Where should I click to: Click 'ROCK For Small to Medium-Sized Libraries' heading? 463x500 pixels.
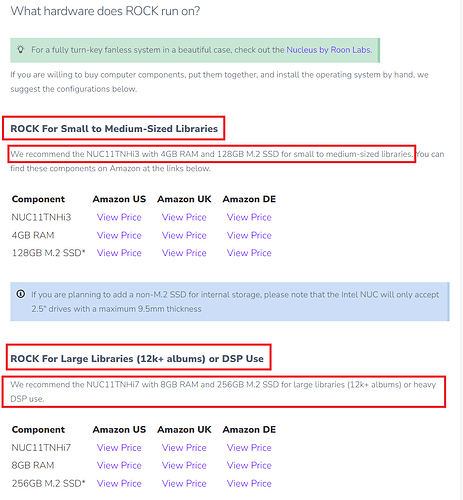[114, 129]
